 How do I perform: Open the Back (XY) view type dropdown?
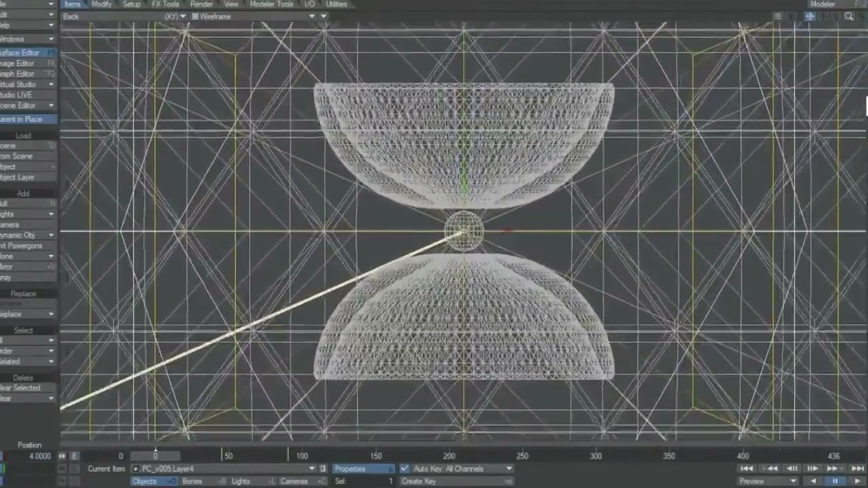tap(123, 16)
